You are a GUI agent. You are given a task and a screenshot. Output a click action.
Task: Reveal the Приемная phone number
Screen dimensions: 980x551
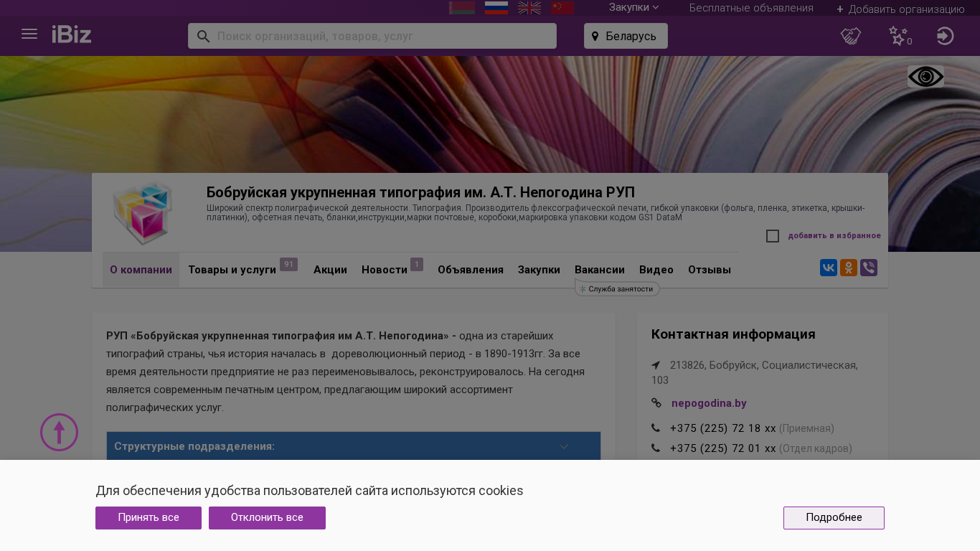[x=723, y=428]
